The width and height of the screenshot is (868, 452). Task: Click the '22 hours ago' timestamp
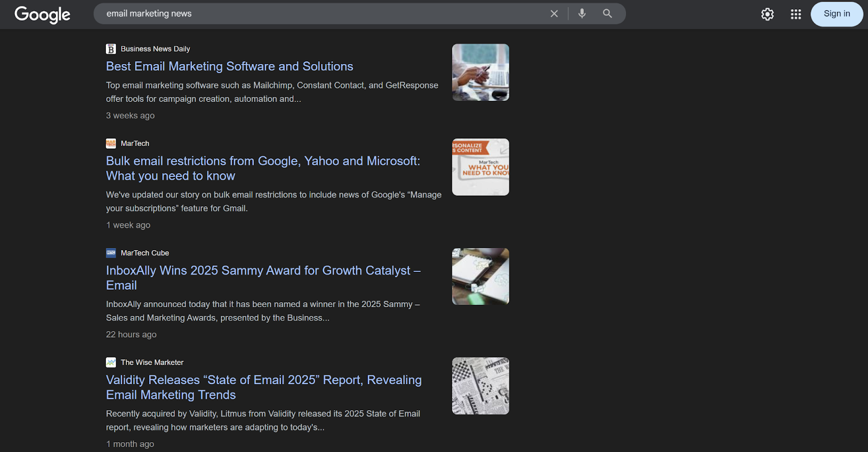(x=131, y=335)
